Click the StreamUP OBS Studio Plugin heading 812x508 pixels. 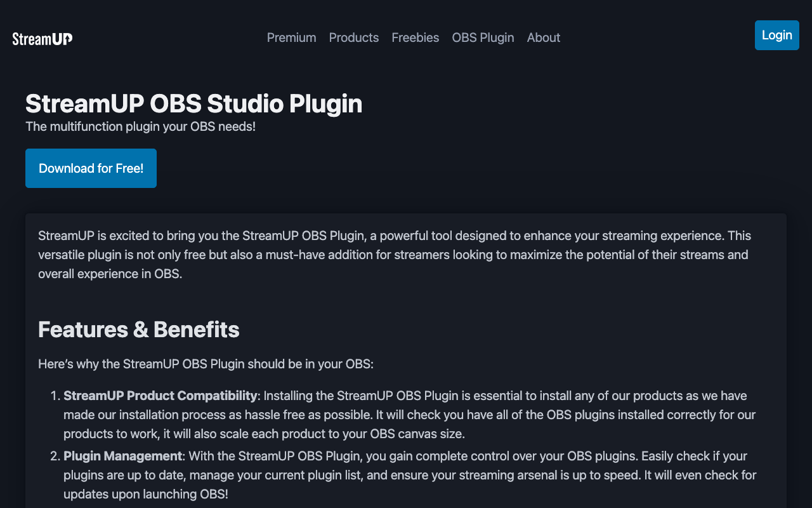[194, 104]
